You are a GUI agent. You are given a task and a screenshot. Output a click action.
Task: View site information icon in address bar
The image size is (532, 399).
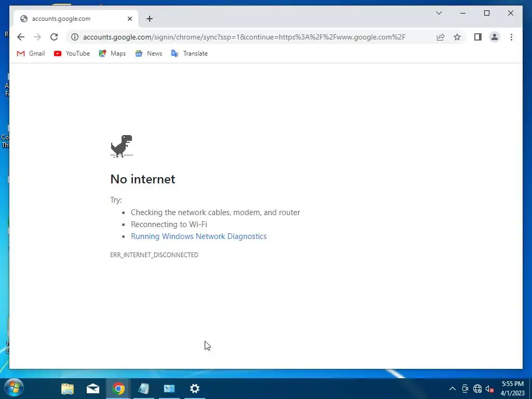75,37
